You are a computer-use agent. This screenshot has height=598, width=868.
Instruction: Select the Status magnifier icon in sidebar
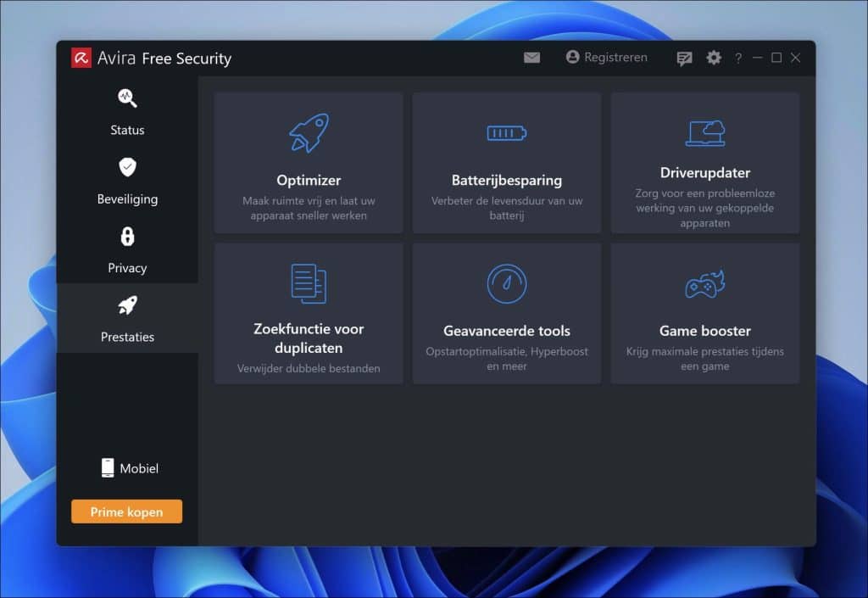pos(126,98)
